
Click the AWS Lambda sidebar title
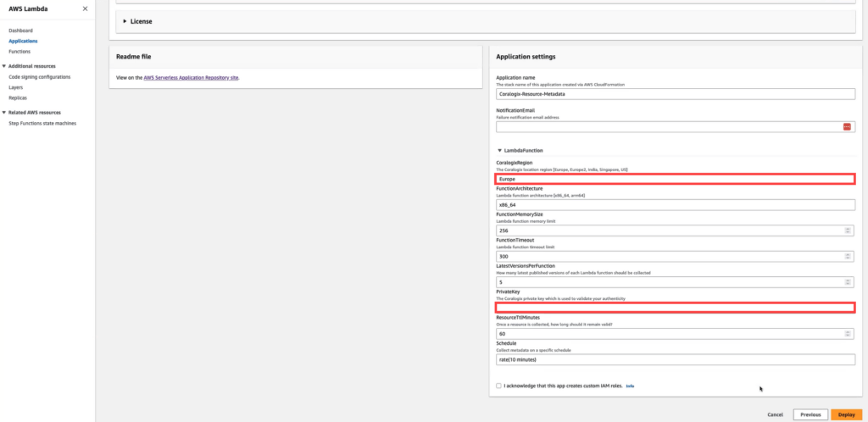(x=27, y=8)
